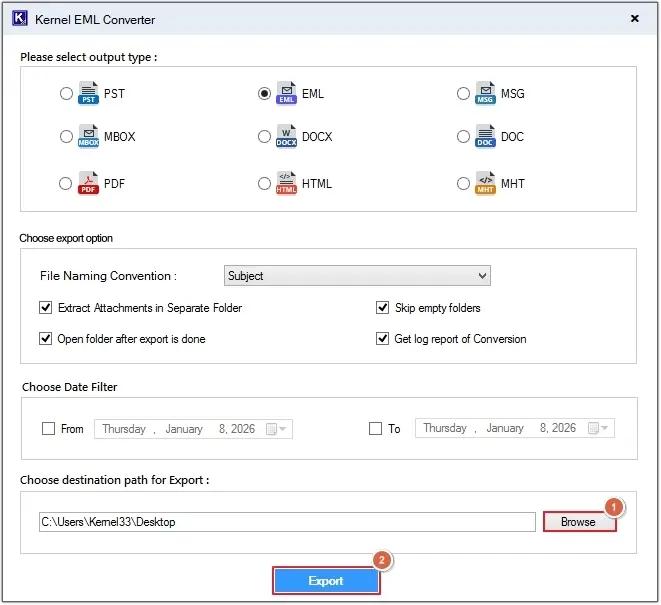Enable the From date filter checkbox

48,429
